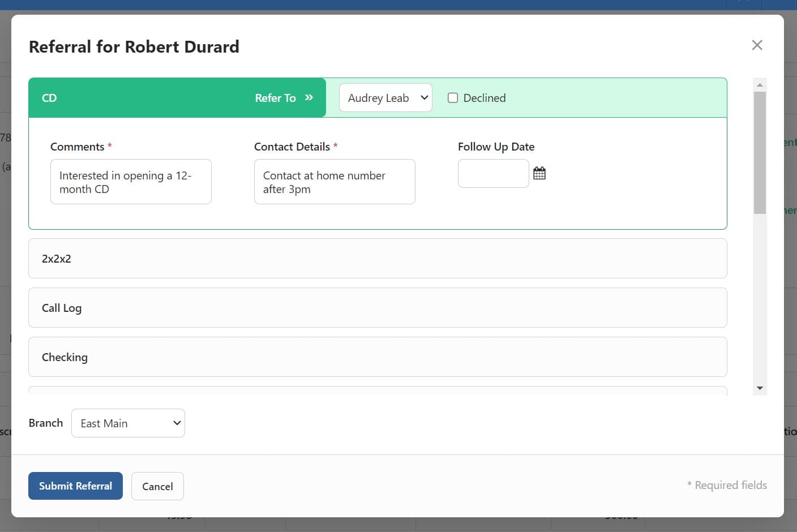The height and width of the screenshot is (532, 797).
Task: Check the Declined checkbox
Action: pos(453,98)
